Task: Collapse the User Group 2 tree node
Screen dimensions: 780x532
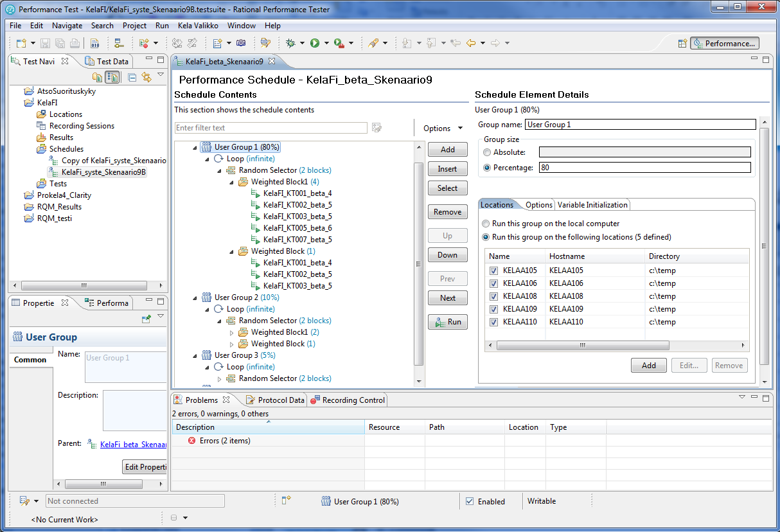Action: (195, 298)
